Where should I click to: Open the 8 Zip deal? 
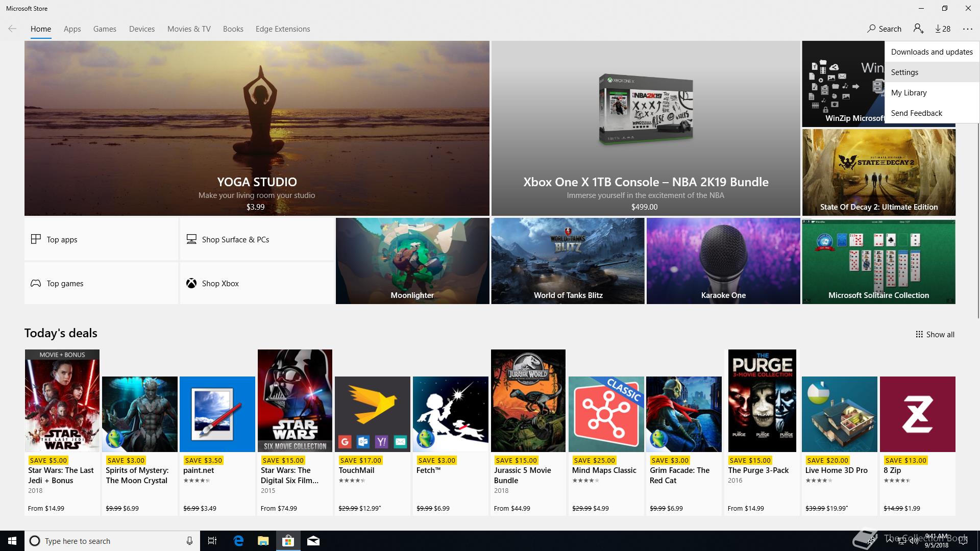pyautogui.click(x=918, y=445)
